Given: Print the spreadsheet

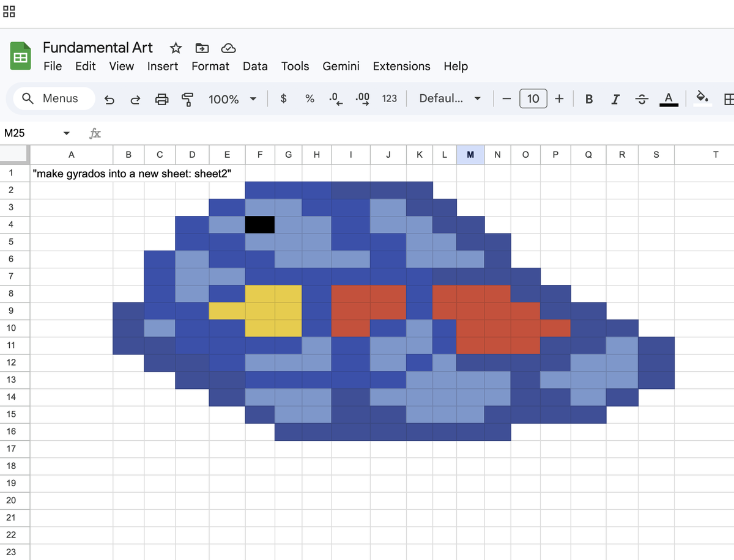Looking at the screenshot, I should 161,99.
